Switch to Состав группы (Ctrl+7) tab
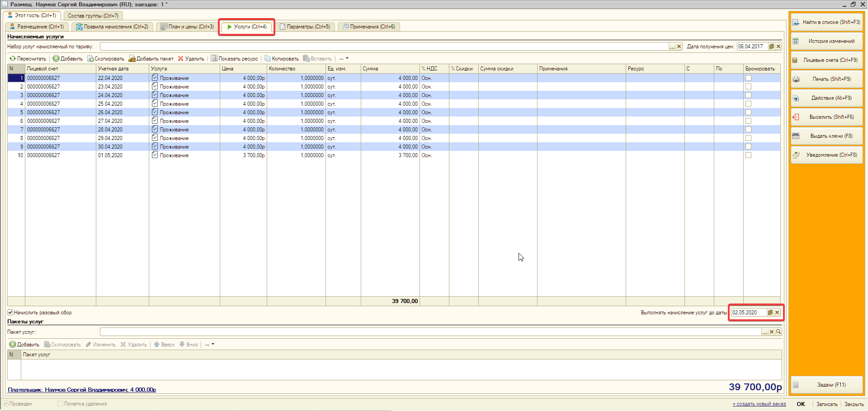This screenshot has height=411, width=868. click(93, 16)
